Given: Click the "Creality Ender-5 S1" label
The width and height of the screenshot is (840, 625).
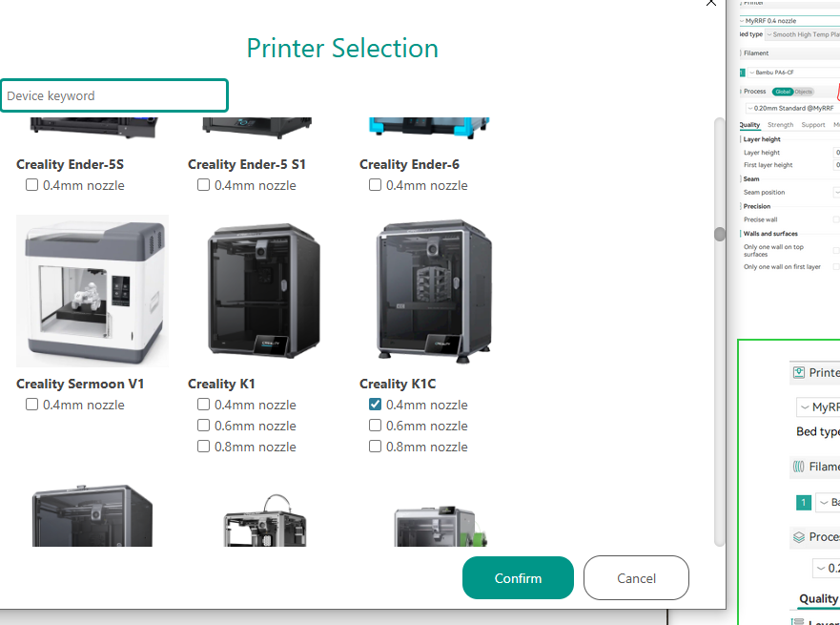Looking at the screenshot, I should tap(247, 164).
